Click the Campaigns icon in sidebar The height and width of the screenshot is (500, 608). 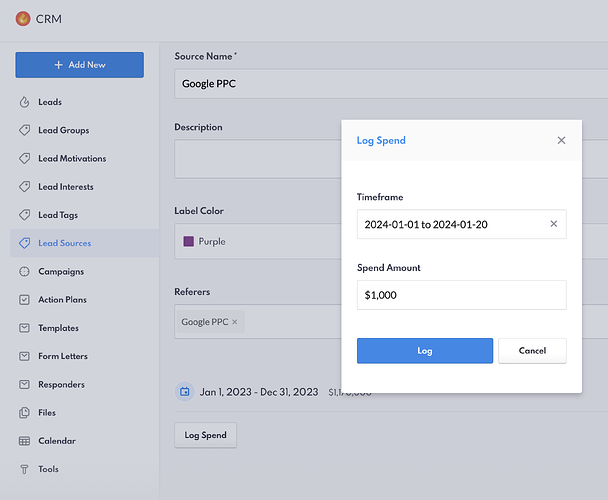pyautogui.click(x=25, y=271)
